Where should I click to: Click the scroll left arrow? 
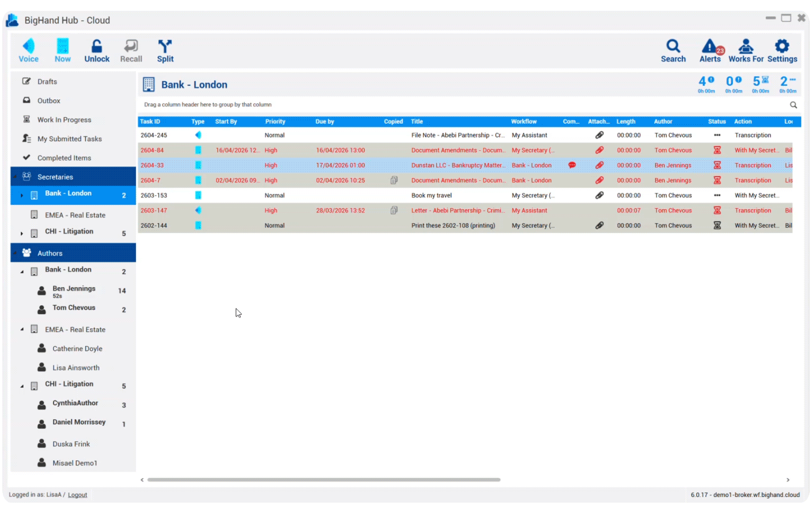coord(142,480)
